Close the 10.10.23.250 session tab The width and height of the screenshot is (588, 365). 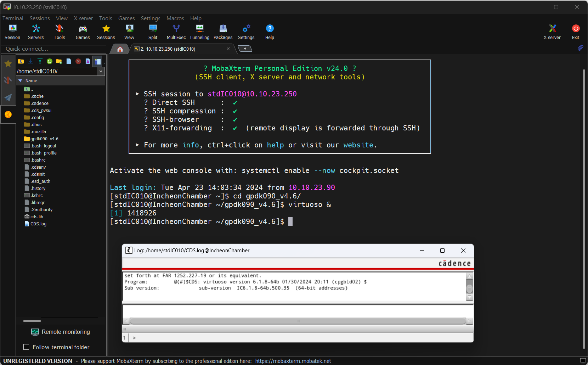pos(228,49)
